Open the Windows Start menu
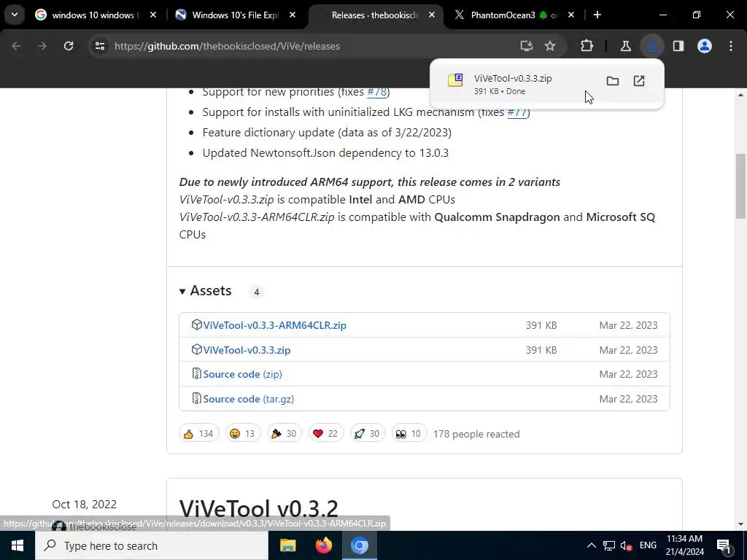This screenshot has height=560, width=747. (18, 545)
